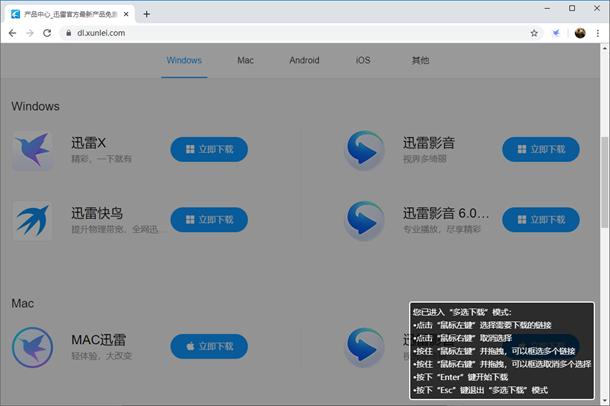This screenshot has height=406, width=610.
Task: Click the Xunlei extension icon in toolbar
Action: click(557, 33)
